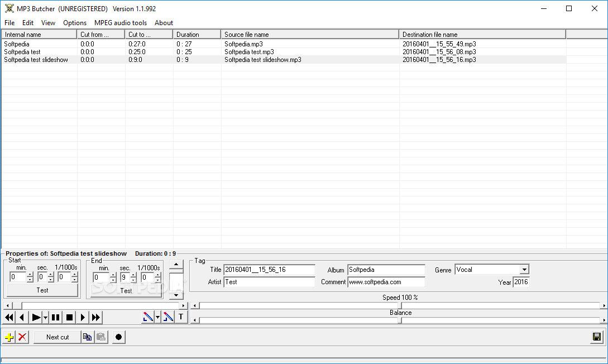Viewport: 608px width, 364px height.
Task: Open the Options menu
Action: (x=75, y=22)
